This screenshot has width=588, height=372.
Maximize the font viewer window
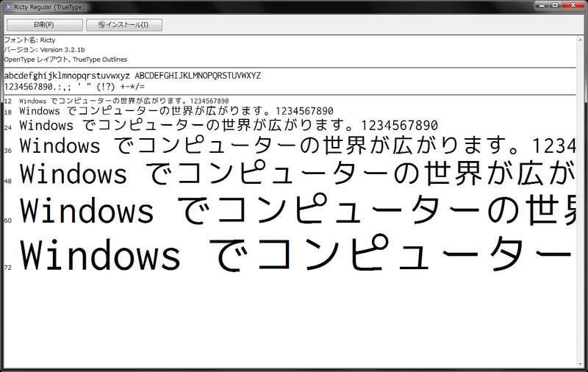555,5
